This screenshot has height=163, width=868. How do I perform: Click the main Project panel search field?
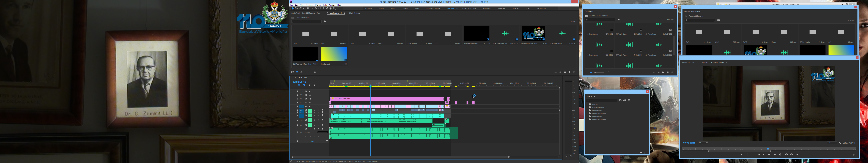point(307,21)
